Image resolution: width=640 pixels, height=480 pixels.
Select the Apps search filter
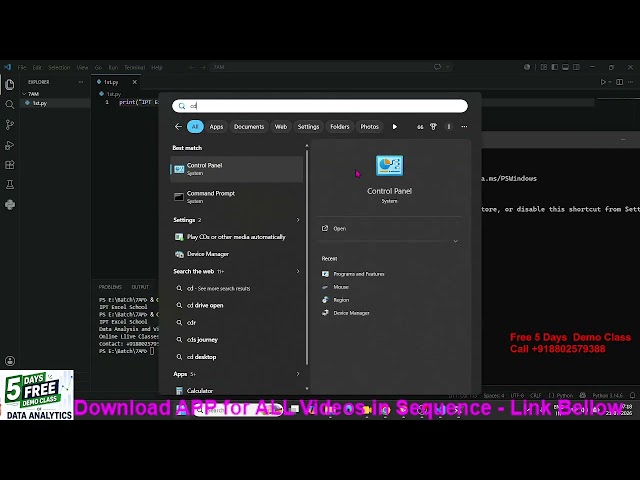pyautogui.click(x=216, y=127)
